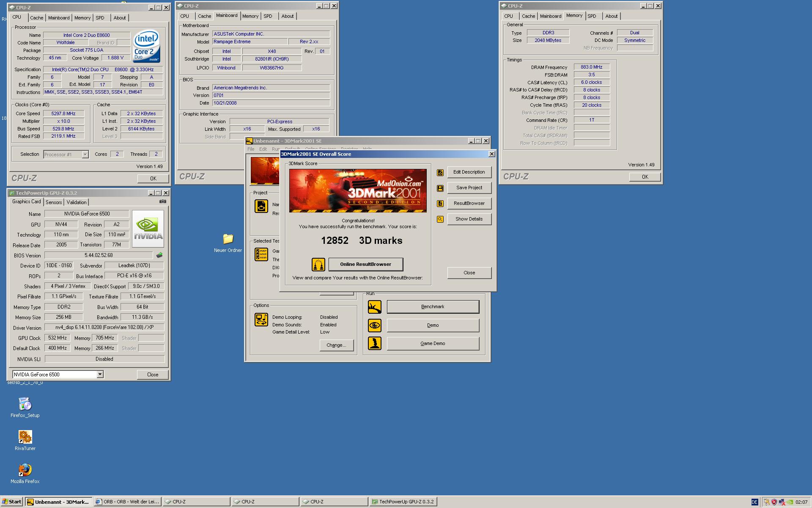
Task: Click OK in the Memory CPU-Z window
Action: [645, 177]
